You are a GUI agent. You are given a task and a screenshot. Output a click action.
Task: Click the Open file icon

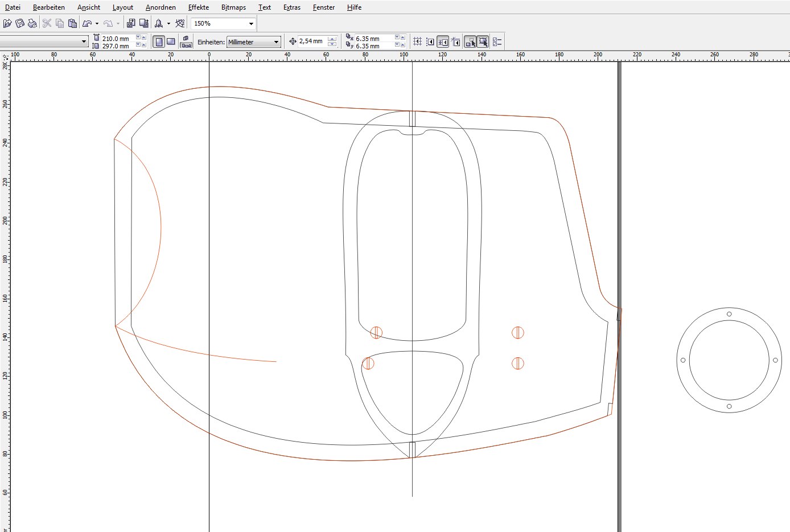pos(7,23)
